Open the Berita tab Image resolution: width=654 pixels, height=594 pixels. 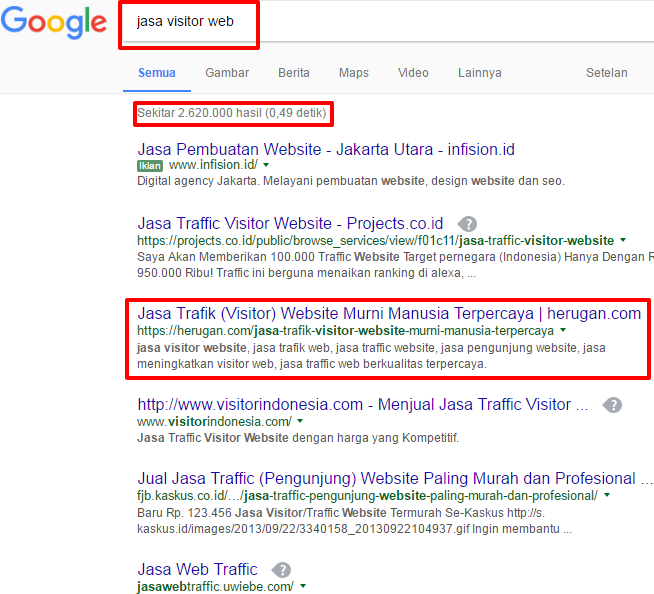(294, 73)
